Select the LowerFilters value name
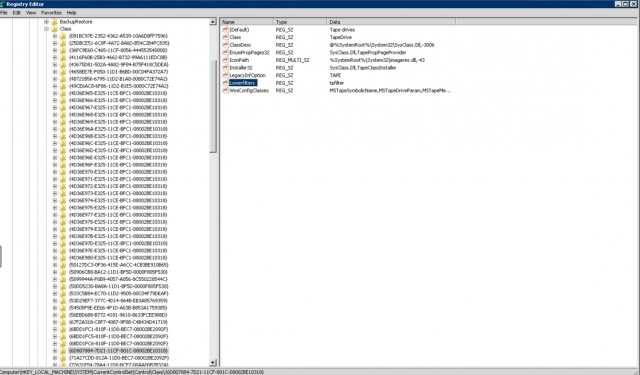This screenshot has height=375, width=640. coord(243,83)
